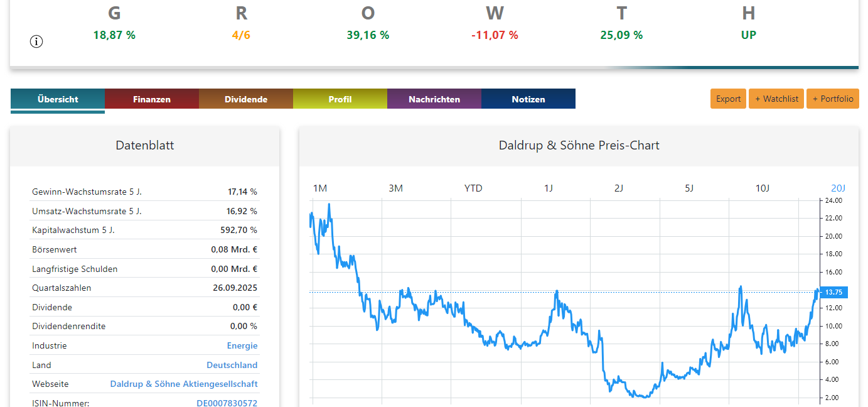Click the current price label 13.75 on chart

tap(833, 292)
